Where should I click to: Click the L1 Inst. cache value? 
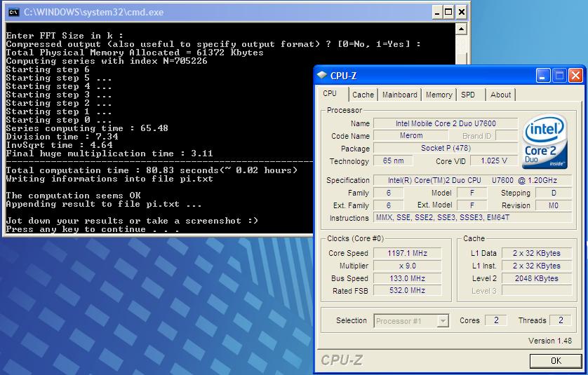[537, 266]
